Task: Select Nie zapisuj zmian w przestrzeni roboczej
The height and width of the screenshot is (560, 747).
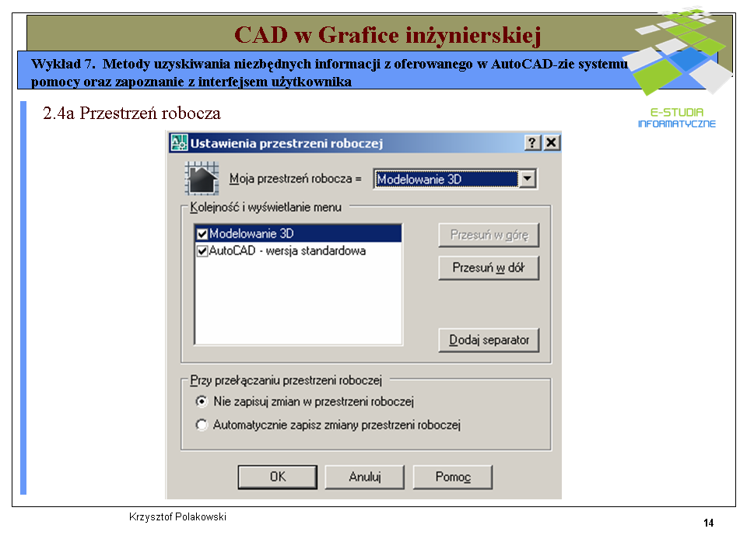Action: tap(202, 401)
